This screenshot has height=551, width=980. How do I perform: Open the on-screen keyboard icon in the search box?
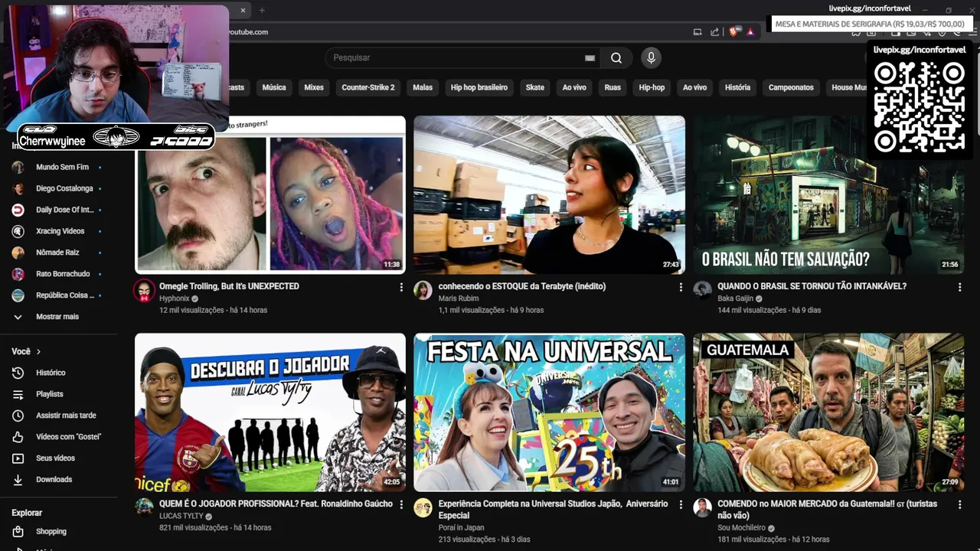pyautogui.click(x=590, y=57)
